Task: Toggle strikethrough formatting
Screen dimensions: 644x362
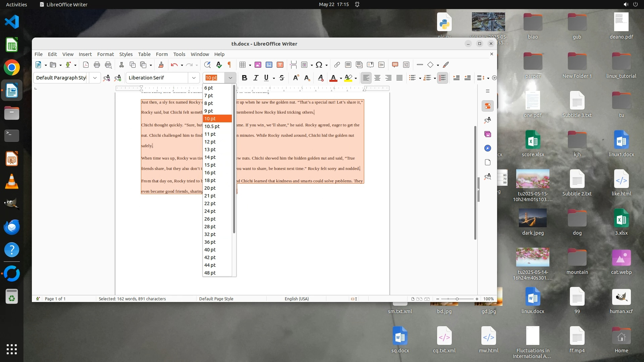Action: coord(282,78)
